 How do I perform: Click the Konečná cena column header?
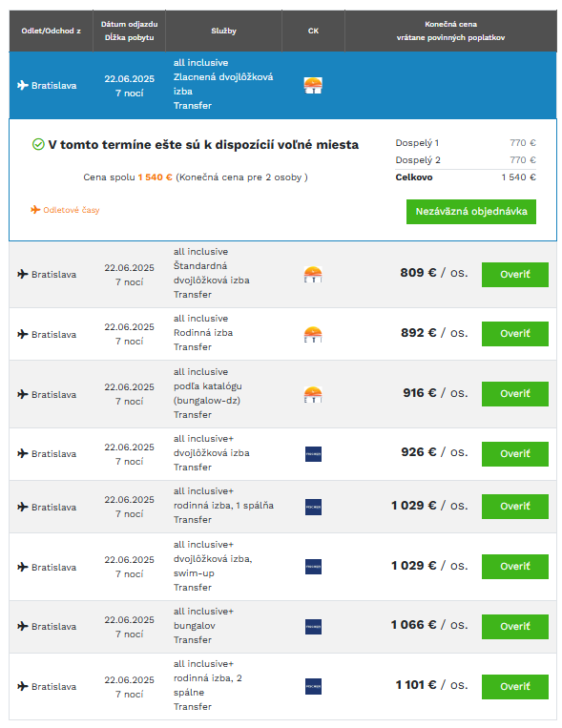pyautogui.click(x=450, y=31)
